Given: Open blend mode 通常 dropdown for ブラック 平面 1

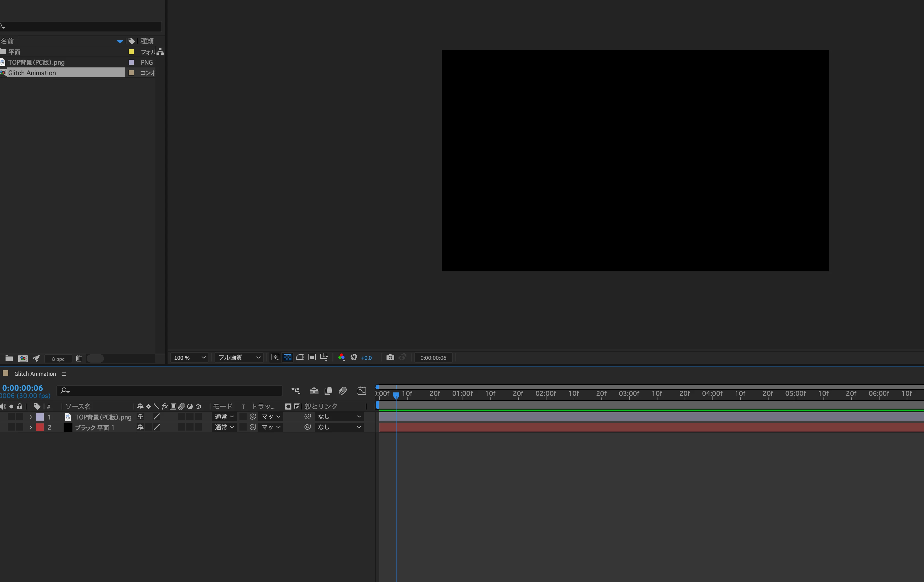Looking at the screenshot, I should coord(224,427).
